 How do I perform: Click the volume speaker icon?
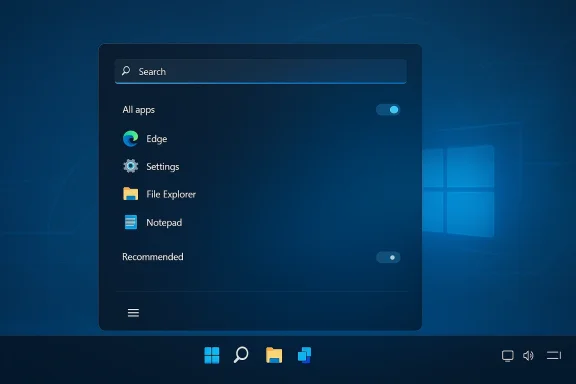pyautogui.click(x=528, y=356)
